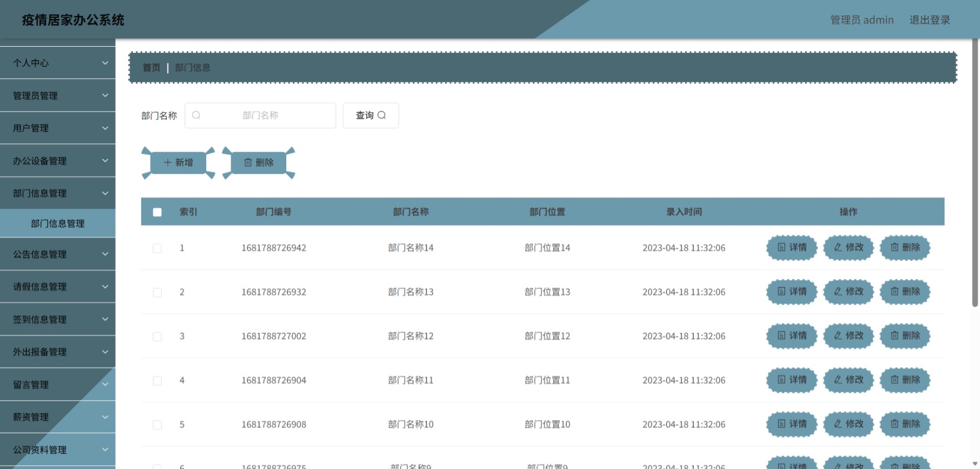Check the checkbox for row index 4
The image size is (980, 469).
[157, 381]
